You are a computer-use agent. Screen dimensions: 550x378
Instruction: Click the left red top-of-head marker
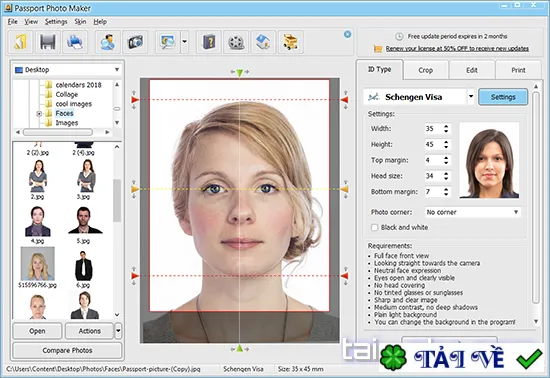135,100
